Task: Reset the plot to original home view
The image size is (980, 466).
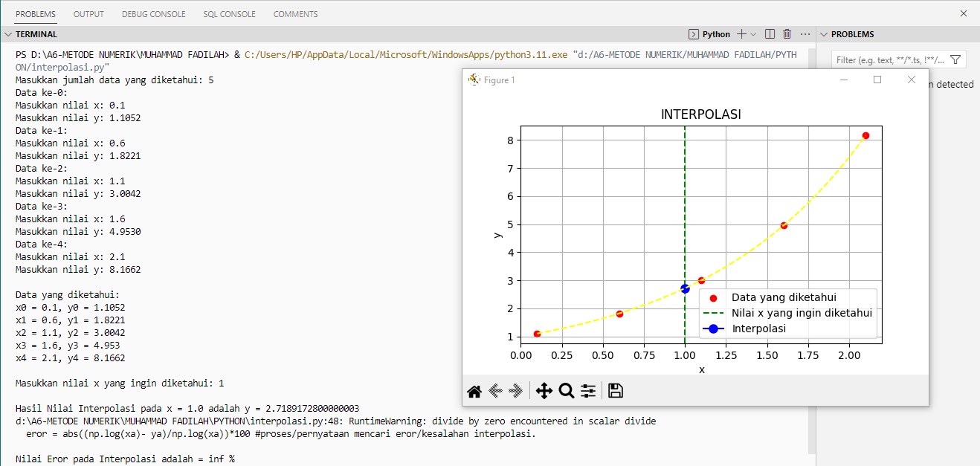Action: click(474, 391)
